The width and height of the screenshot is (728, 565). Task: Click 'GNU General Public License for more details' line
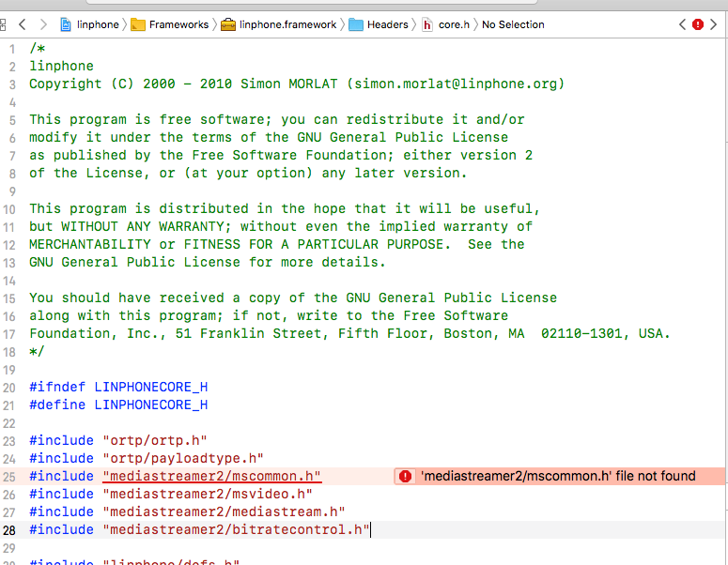(x=208, y=262)
